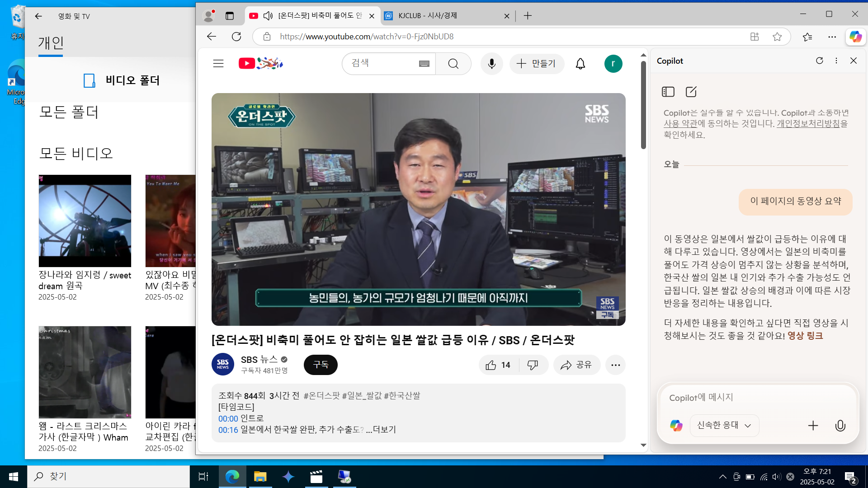This screenshot has width=868, height=488.
Task: Click the YouTube voice search microphone icon
Action: tap(491, 64)
